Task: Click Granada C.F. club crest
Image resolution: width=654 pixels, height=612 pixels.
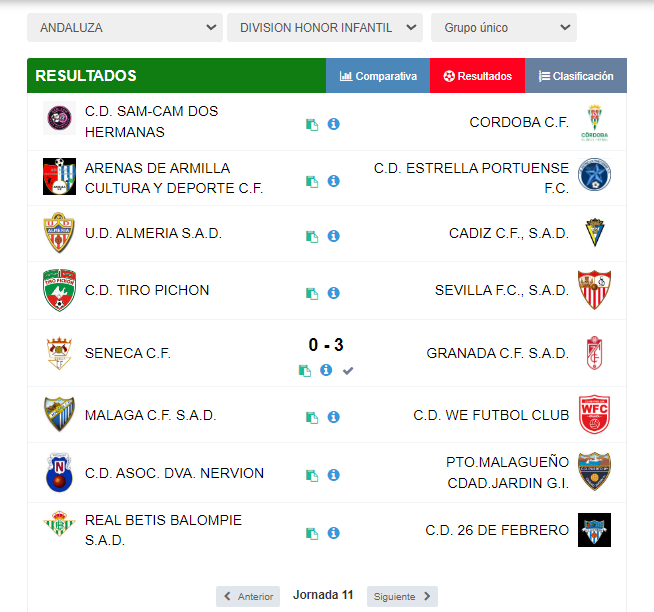Action: coord(594,353)
